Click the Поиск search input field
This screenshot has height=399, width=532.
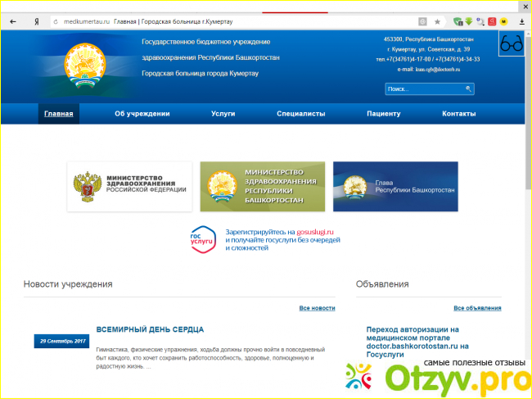point(424,88)
